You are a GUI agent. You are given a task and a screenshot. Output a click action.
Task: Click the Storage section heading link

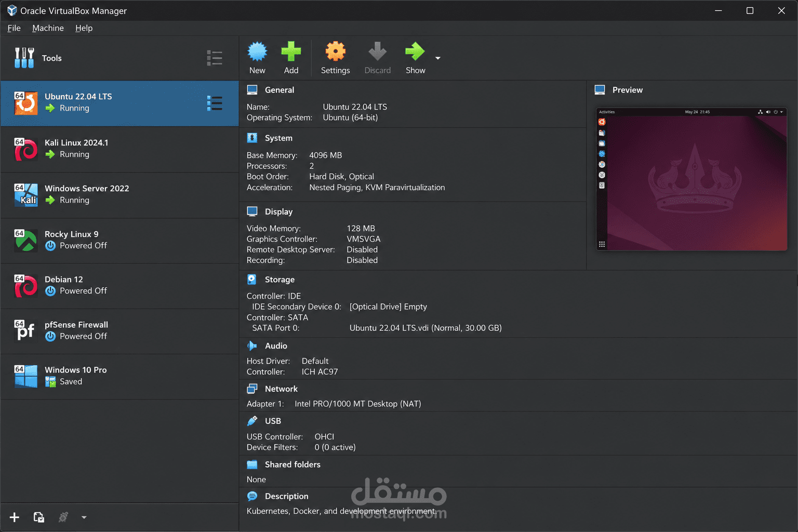[280, 280]
